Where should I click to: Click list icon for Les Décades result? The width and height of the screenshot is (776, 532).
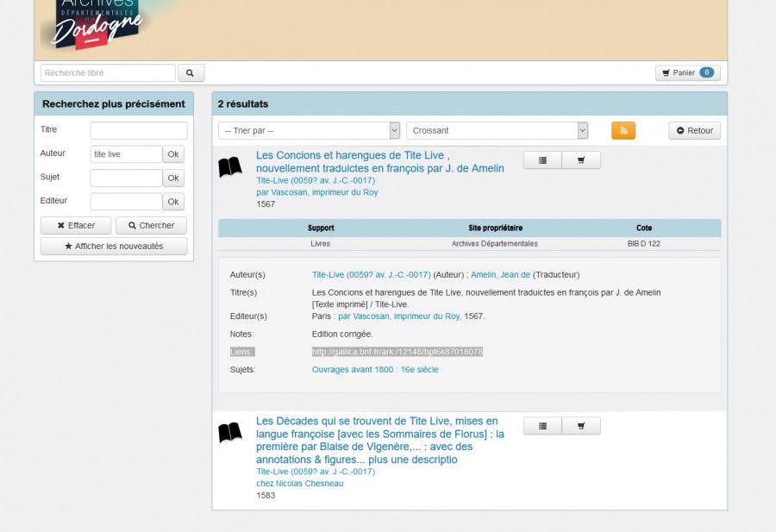(542, 426)
